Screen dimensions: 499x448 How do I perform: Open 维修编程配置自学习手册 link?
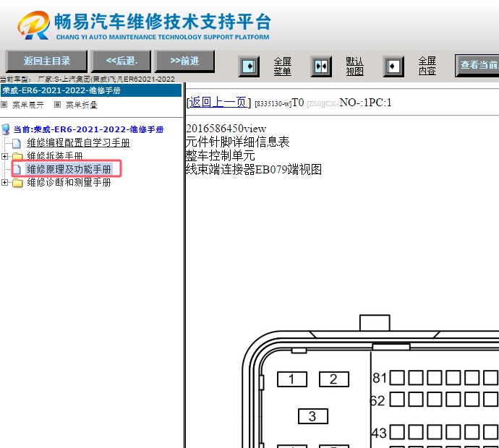[78, 143]
